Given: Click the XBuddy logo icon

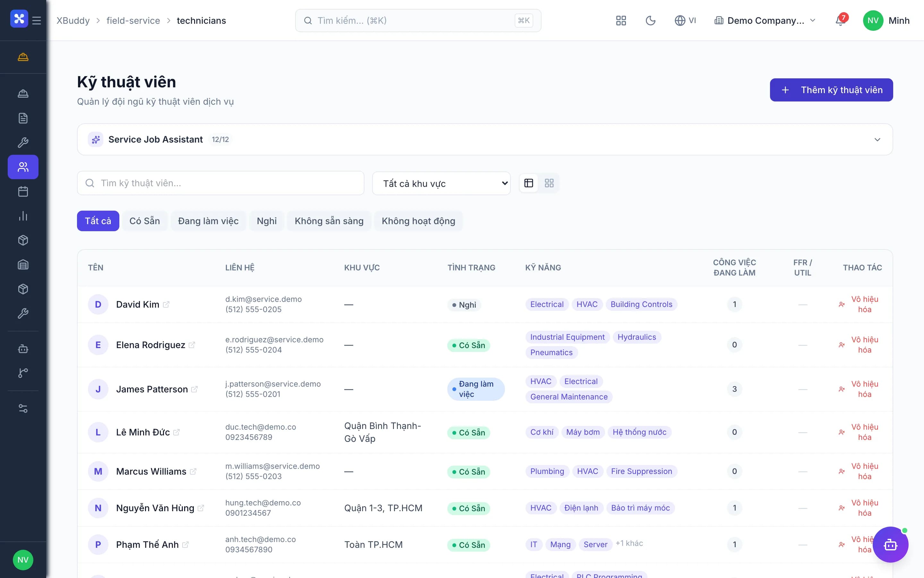Looking at the screenshot, I should pos(19,19).
